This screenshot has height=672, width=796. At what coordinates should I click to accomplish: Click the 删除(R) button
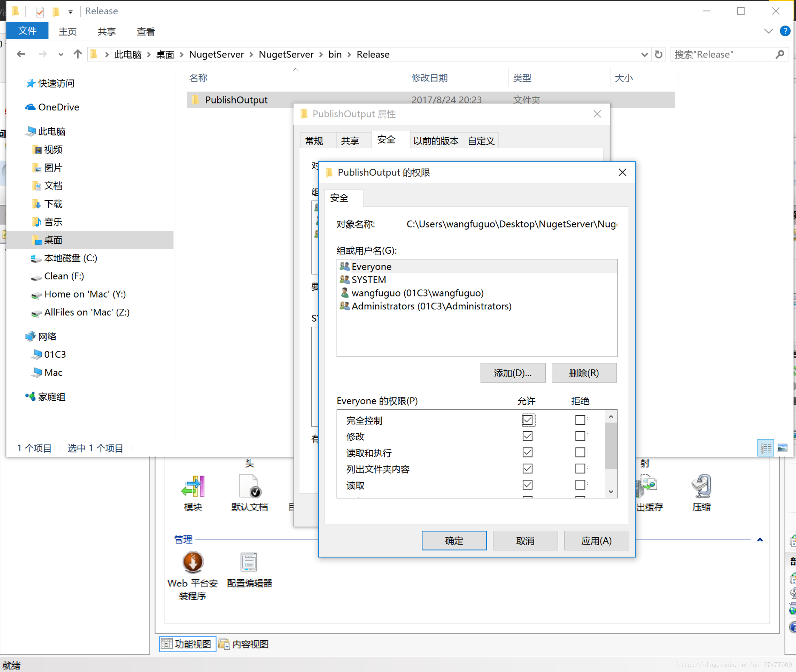584,373
